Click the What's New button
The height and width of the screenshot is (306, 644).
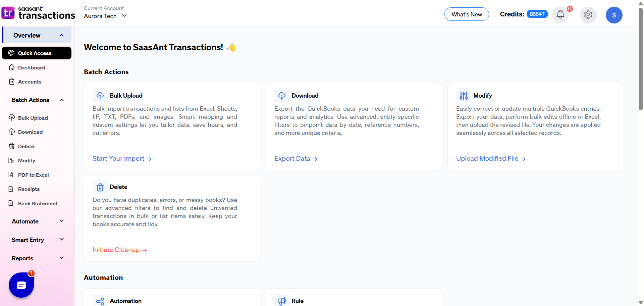pos(467,14)
